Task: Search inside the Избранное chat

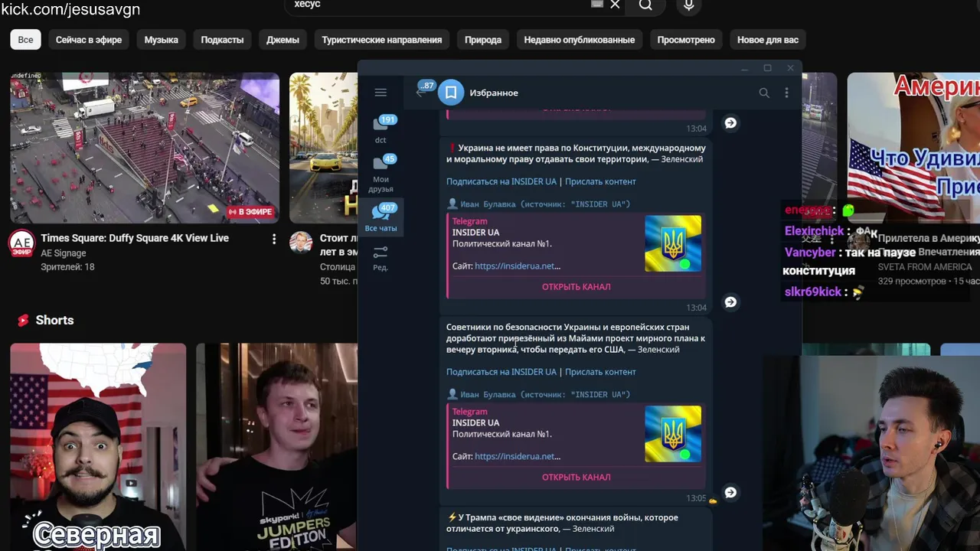Action: [x=763, y=93]
